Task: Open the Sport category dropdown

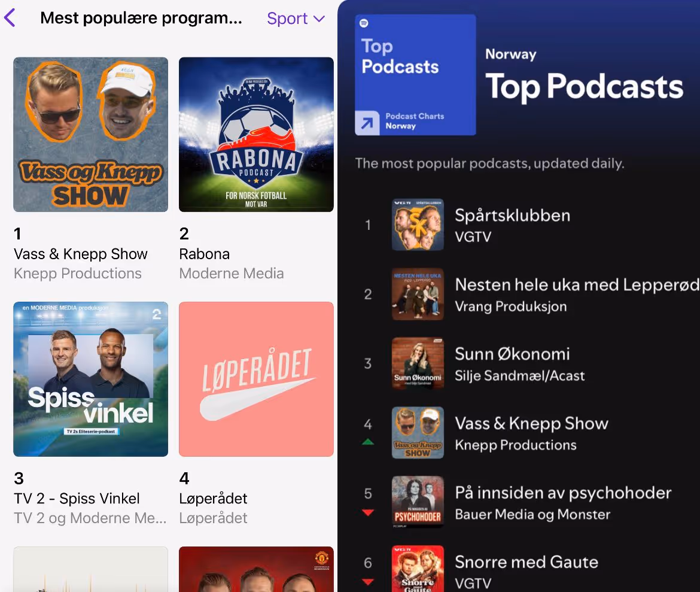Action: (x=296, y=19)
